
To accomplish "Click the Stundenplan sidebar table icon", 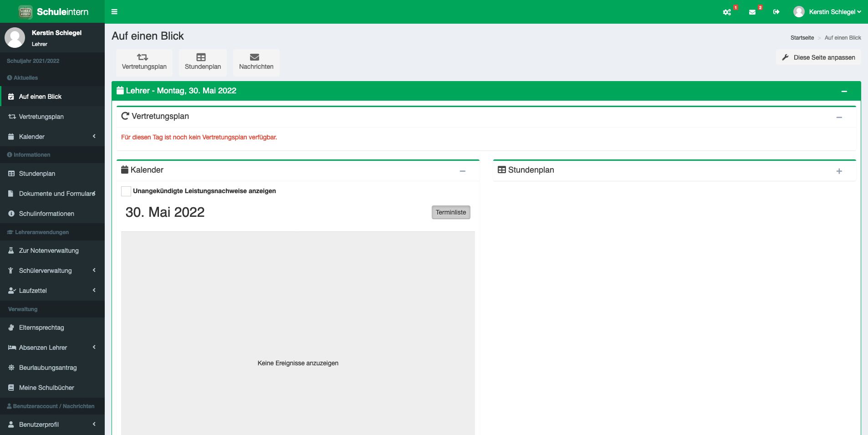I will pos(11,174).
